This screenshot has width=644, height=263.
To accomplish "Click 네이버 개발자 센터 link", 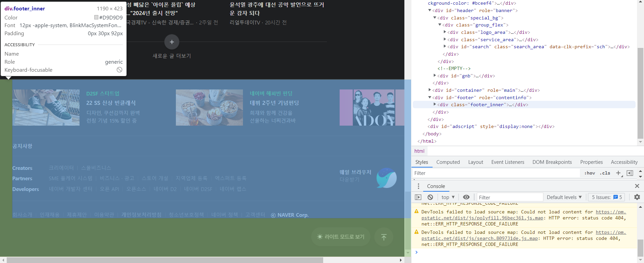I will [x=70, y=189].
